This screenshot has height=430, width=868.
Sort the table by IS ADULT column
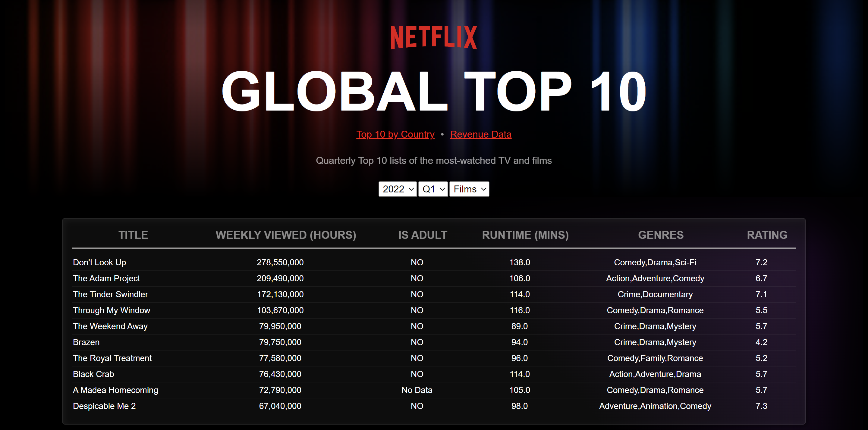click(x=423, y=235)
